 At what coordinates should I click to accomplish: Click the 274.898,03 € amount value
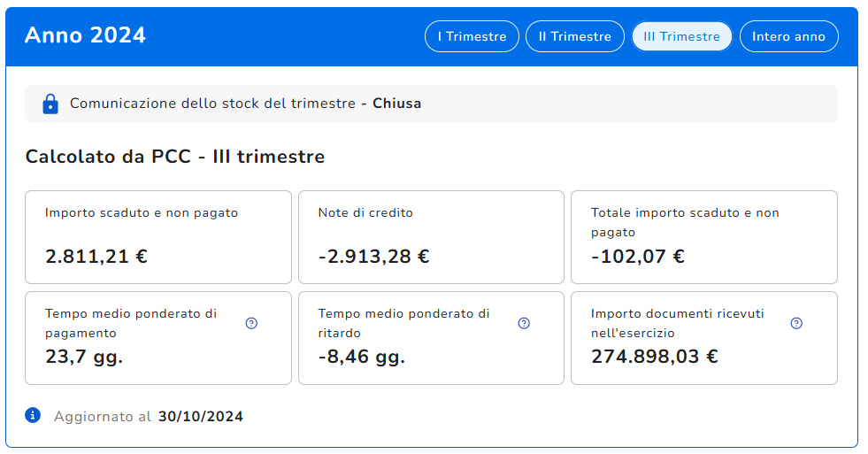pyautogui.click(x=654, y=357)
